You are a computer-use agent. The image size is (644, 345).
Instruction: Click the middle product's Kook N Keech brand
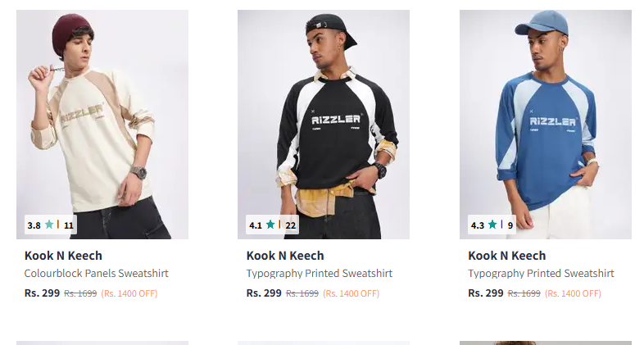(x=285, y=256)
